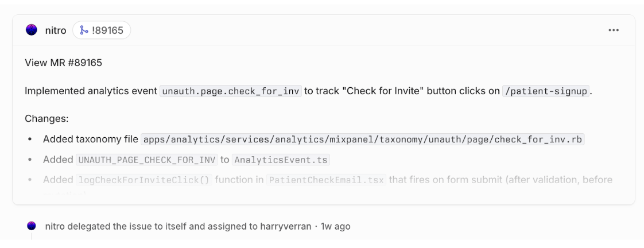Click the Changes: heading text
644x248 pixels.
[x=46, y=119]
